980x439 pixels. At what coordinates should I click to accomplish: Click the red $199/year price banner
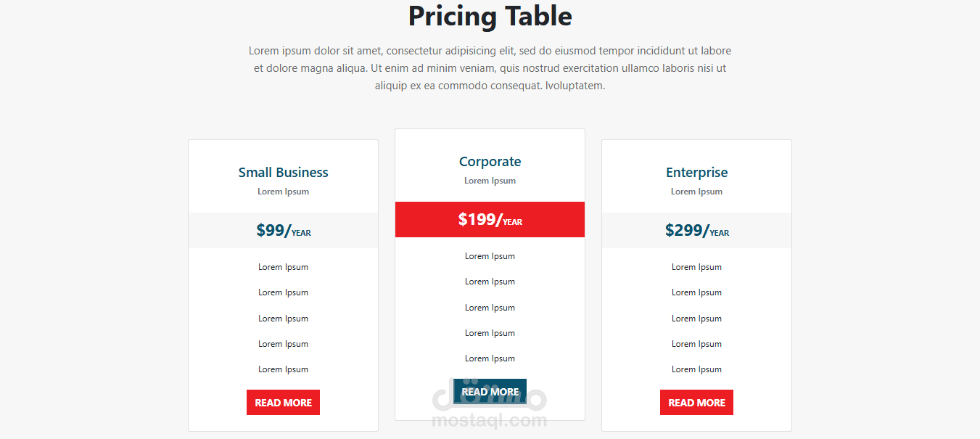tap(490, 220)
